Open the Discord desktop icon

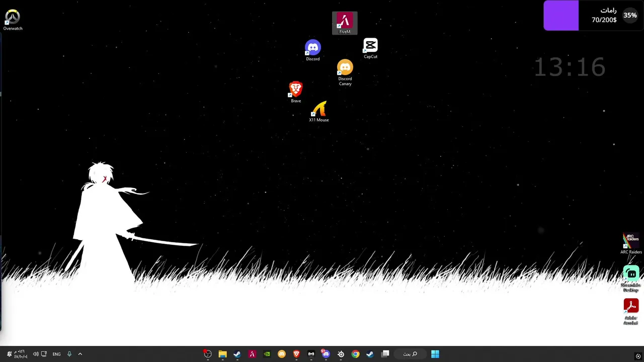coord(313,51)
